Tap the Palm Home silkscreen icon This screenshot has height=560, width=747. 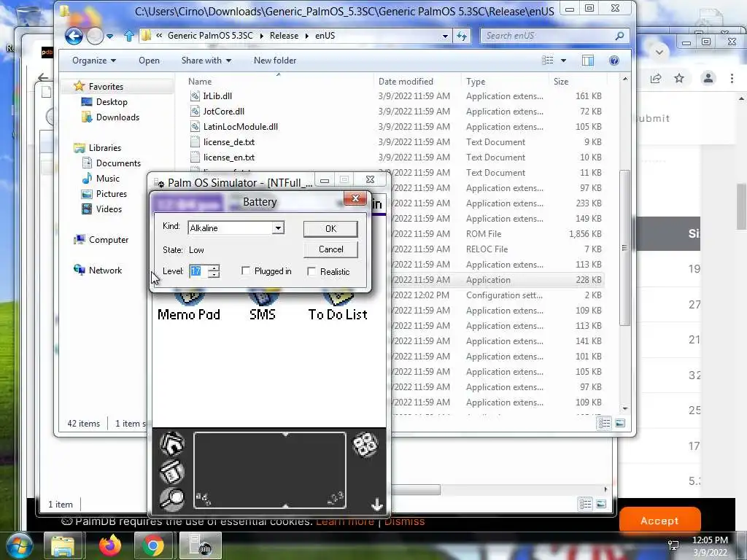(x=171, y=444)
